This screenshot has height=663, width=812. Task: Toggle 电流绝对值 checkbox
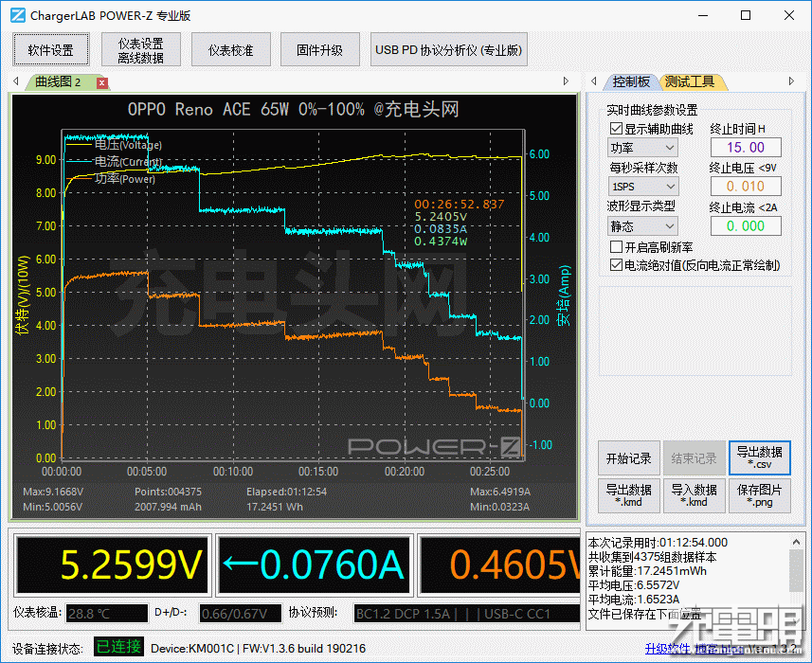tap(616, 265)
